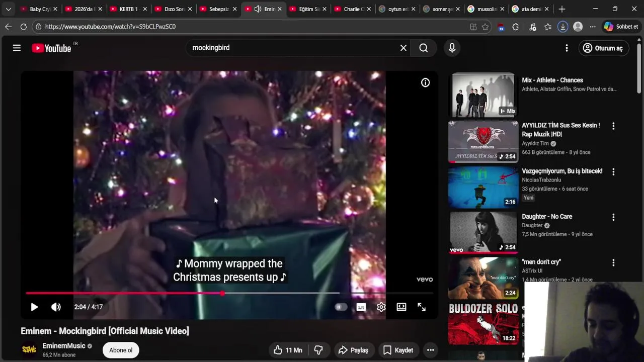Open the Ayyildiz Tim channel name
Image resolution: width=644 pixels, height=362 pixels.
(535, 143)
